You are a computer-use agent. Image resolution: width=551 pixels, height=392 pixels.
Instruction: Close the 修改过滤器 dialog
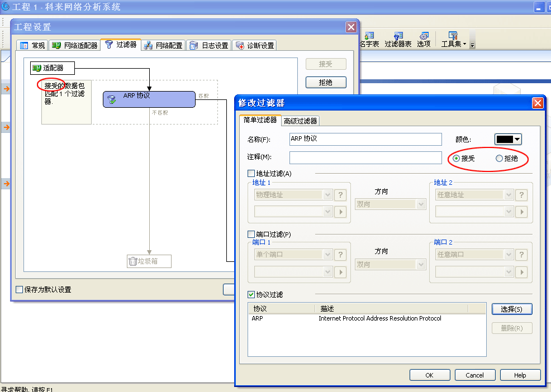pyautogui.click(x=538, y=103)
